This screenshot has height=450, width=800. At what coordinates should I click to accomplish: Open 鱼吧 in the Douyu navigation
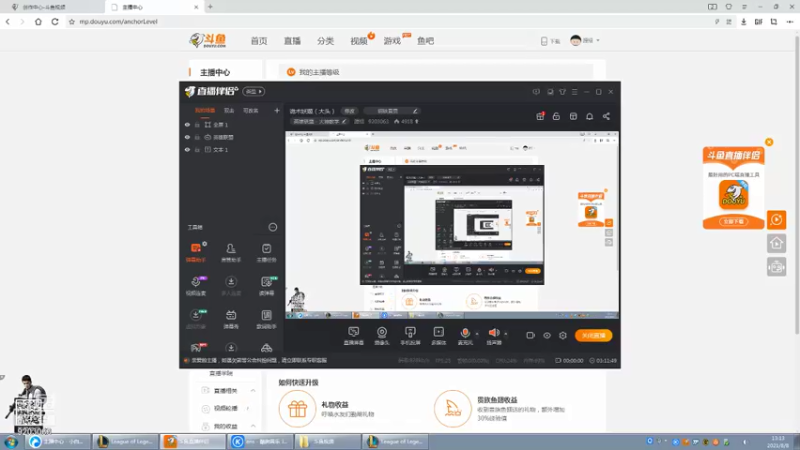426,41
